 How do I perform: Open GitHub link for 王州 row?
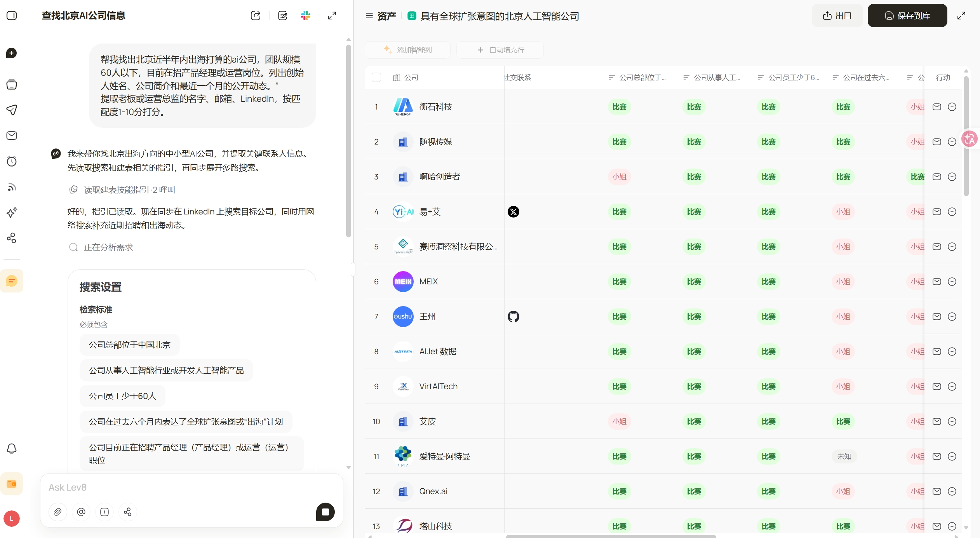[x=513, y=317]
